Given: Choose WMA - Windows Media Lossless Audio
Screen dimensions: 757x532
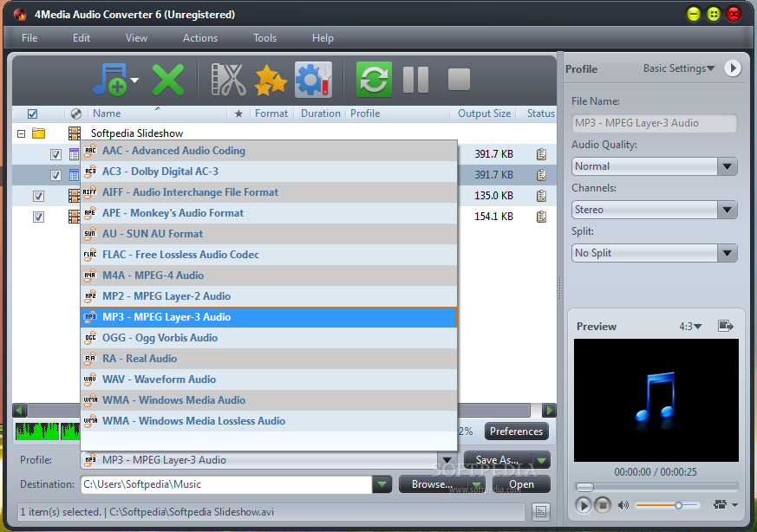Looking at the screenshot, I should click(x=269, y=420).
